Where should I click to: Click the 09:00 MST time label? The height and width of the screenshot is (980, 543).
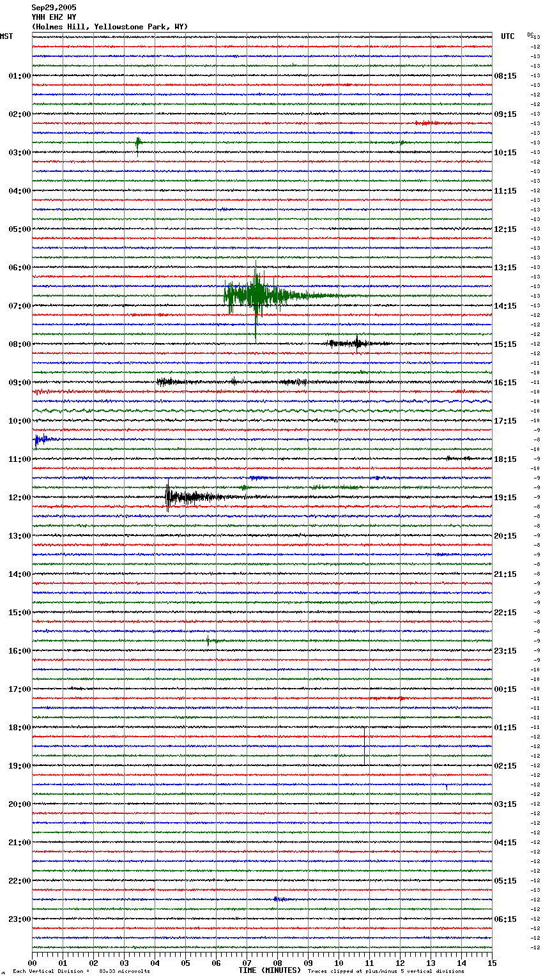point(20,383)
